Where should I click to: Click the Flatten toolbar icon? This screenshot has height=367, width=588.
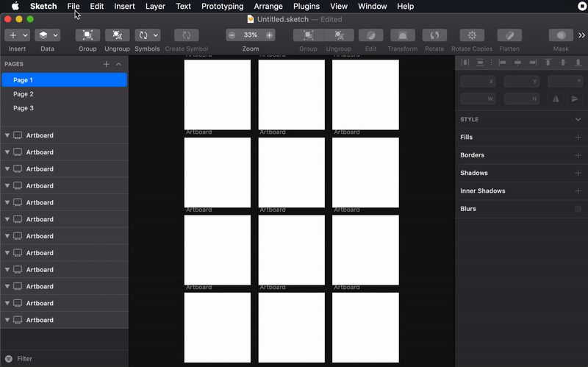(x=509, y=35)
